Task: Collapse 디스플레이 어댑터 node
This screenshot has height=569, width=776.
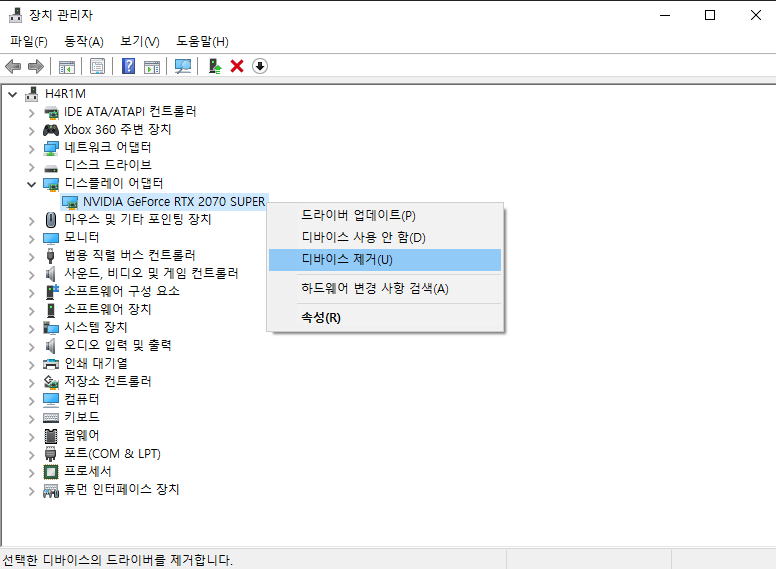Action: coord(32,185)
